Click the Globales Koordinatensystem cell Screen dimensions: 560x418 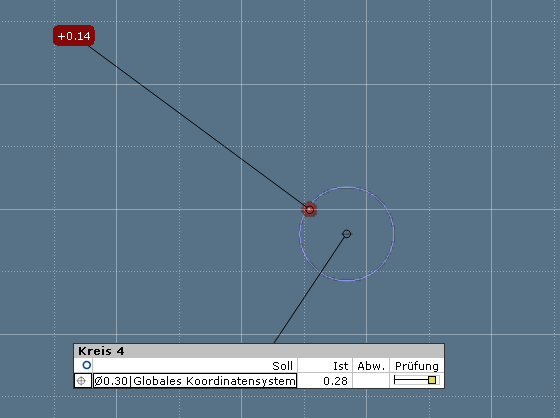click(214, 381)
